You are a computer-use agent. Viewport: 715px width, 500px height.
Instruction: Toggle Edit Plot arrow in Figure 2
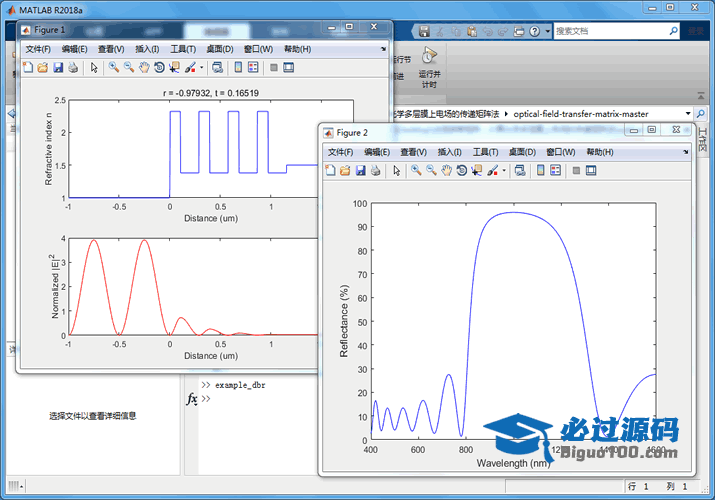396,170
